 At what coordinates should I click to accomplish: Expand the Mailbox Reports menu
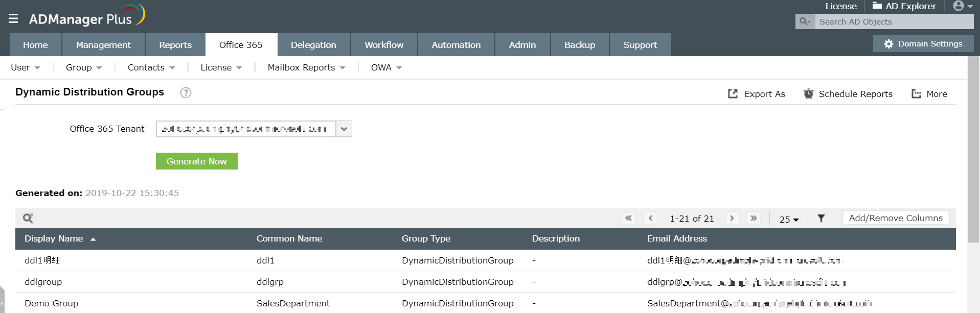[306, 67]
